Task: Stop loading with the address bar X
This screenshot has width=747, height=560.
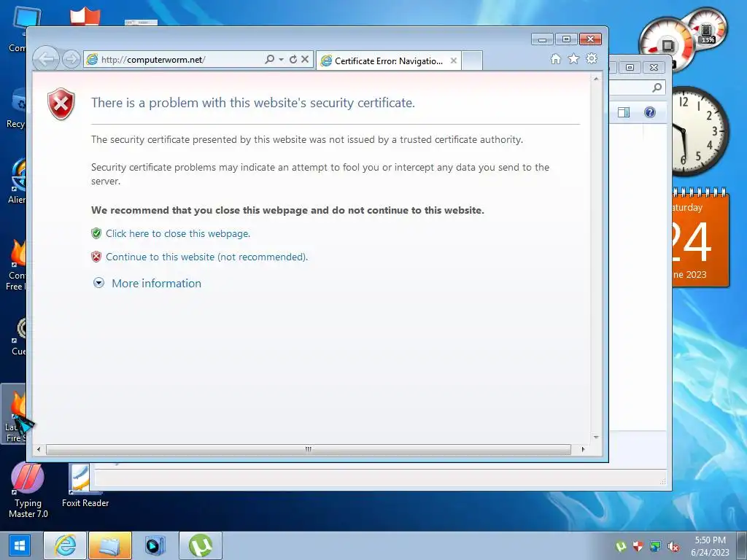Action: tap(305, 59)
